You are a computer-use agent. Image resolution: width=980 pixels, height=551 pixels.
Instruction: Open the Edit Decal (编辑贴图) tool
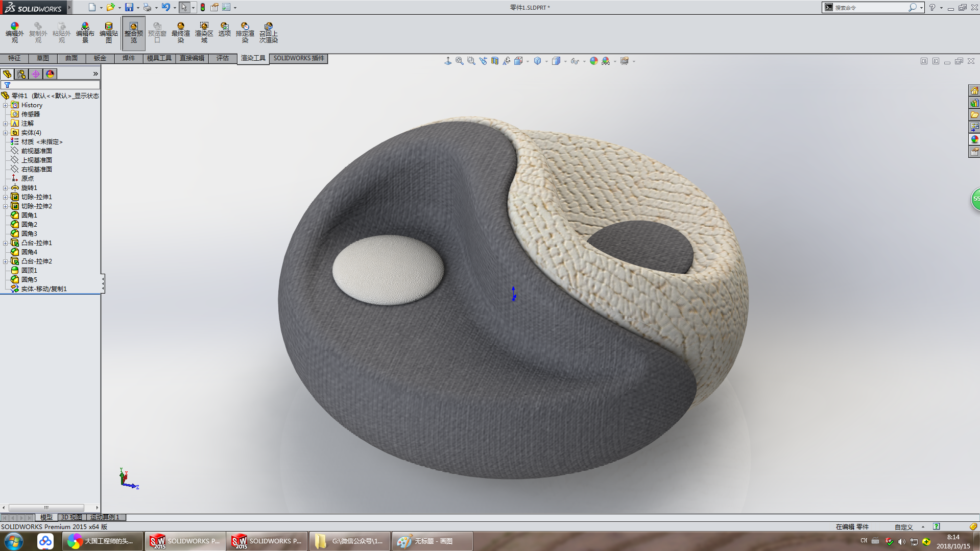point(108,33)
